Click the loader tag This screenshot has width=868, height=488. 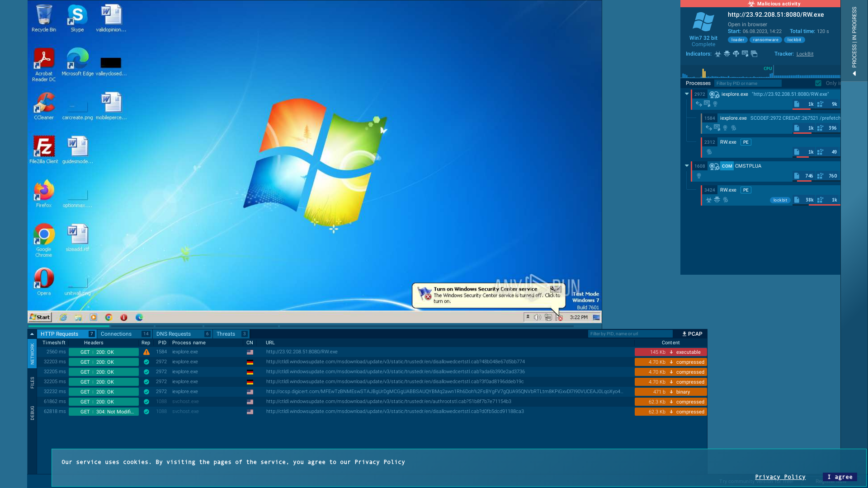coord(737,40)
